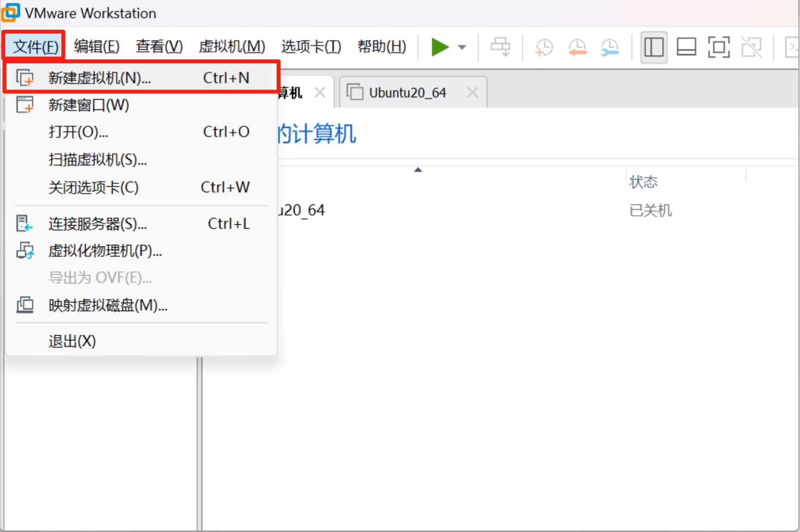Click the name column sort arrow
The image size is (800, 532).
point(418,170)
